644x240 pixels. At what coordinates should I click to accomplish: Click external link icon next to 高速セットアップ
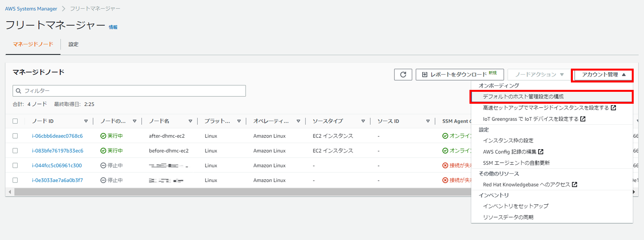tap(613, 108)
